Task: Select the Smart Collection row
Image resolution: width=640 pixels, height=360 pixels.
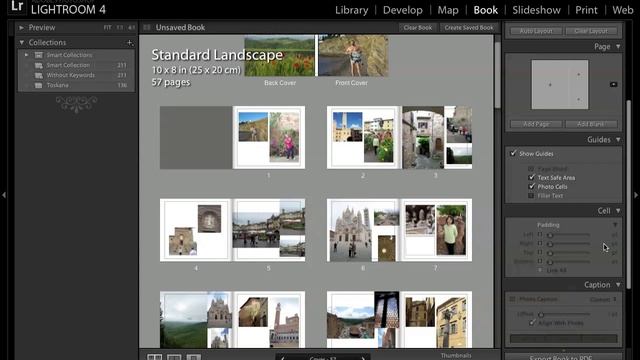Action: (76, 65)
